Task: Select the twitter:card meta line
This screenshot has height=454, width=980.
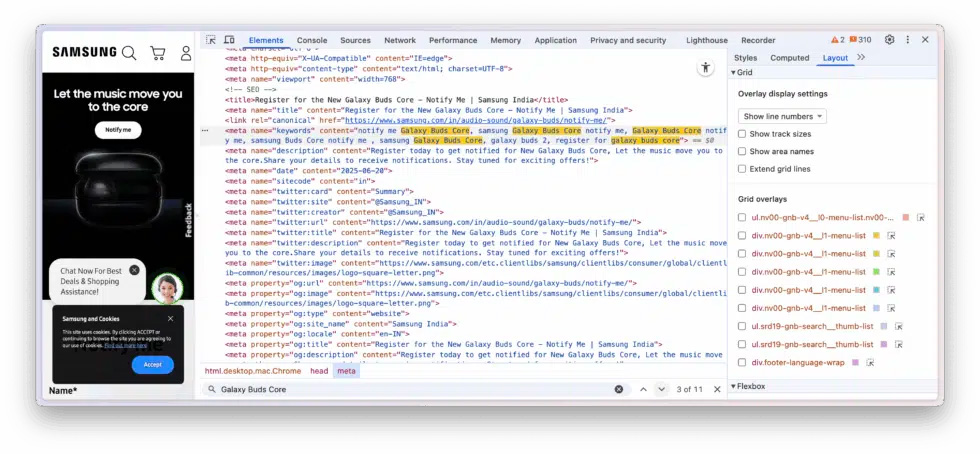Action: [x=319, y=191]
